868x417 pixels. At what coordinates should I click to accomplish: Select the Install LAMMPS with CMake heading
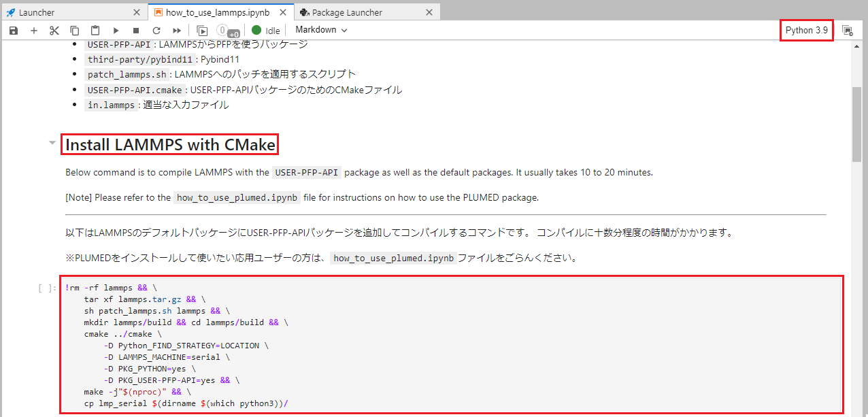pyautogui.click(x=169, y=144)
